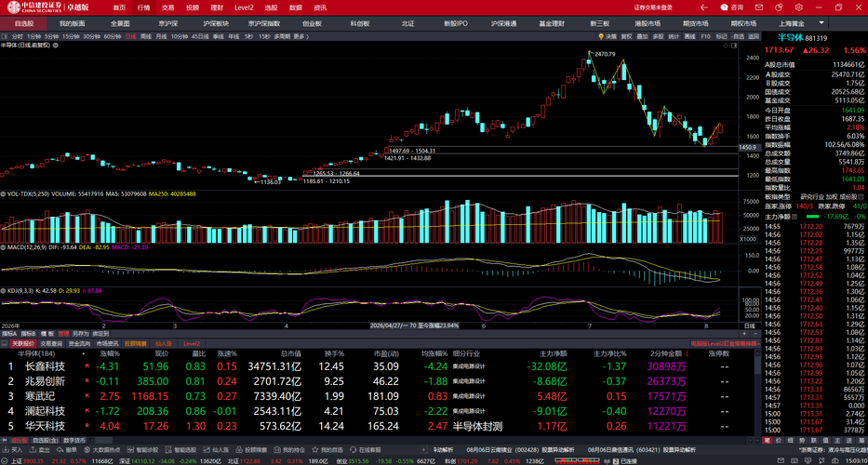Screen dimensions: 868x465
Task: Open 我的自选 star icon
Action: point(316,451)
